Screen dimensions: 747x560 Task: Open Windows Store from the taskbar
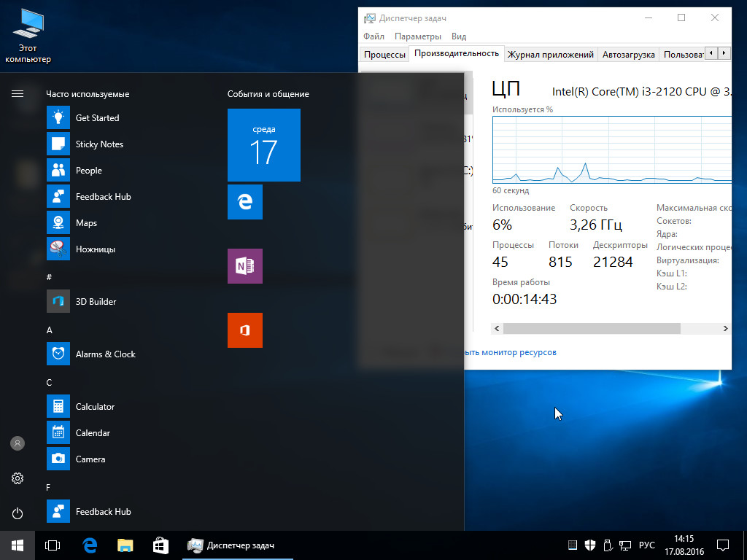click(160, 545)
